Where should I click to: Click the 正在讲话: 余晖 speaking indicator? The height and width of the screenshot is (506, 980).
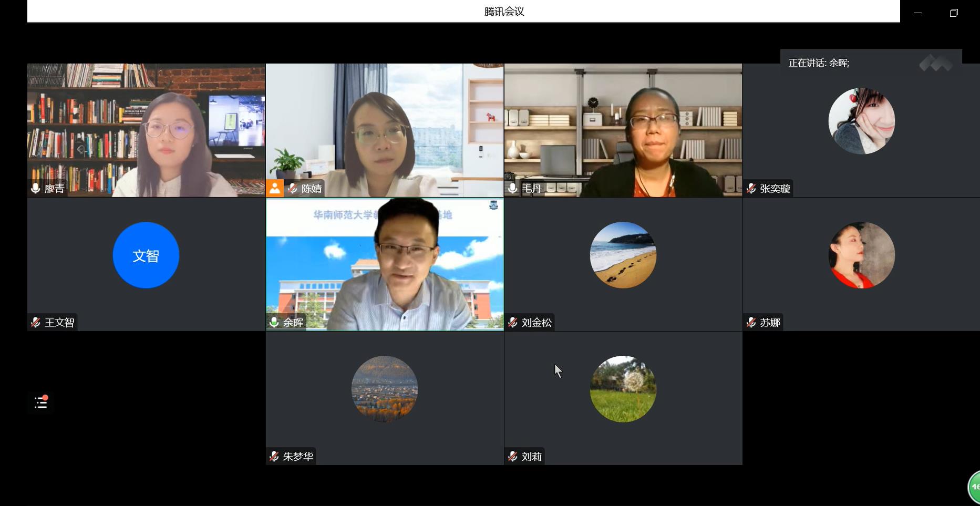[819, 63]
